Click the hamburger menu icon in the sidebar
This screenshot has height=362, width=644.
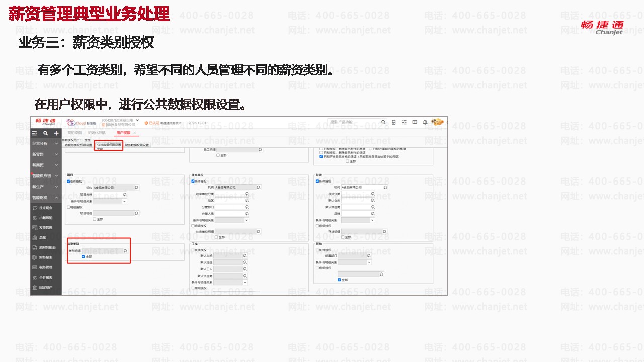tap(34, 133)
